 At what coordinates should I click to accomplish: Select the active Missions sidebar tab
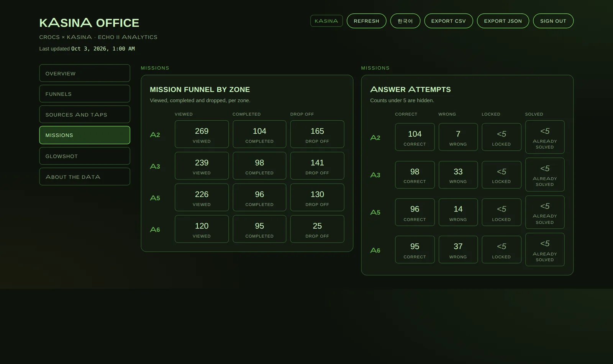point(85,135)
